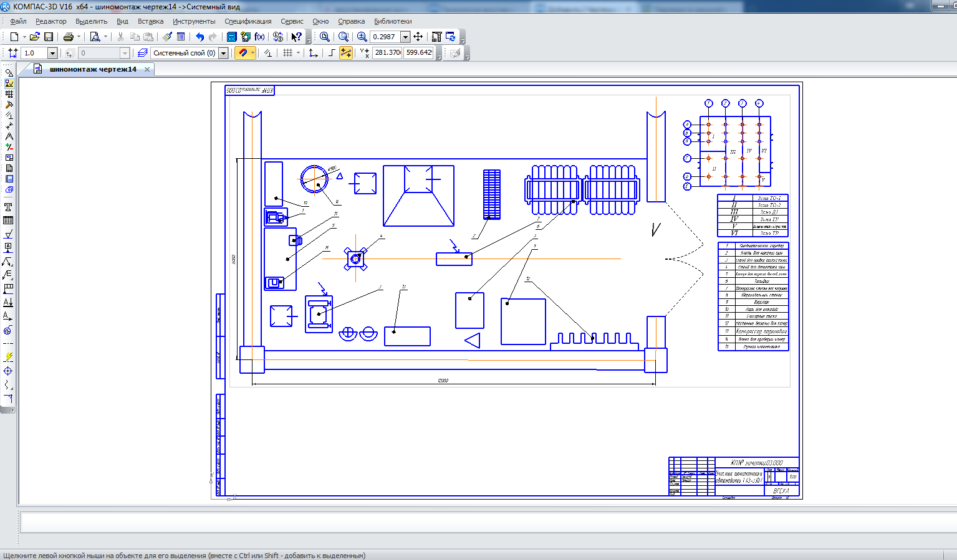Open the Файл menu
957x560 pixels.
pos(18,21)
